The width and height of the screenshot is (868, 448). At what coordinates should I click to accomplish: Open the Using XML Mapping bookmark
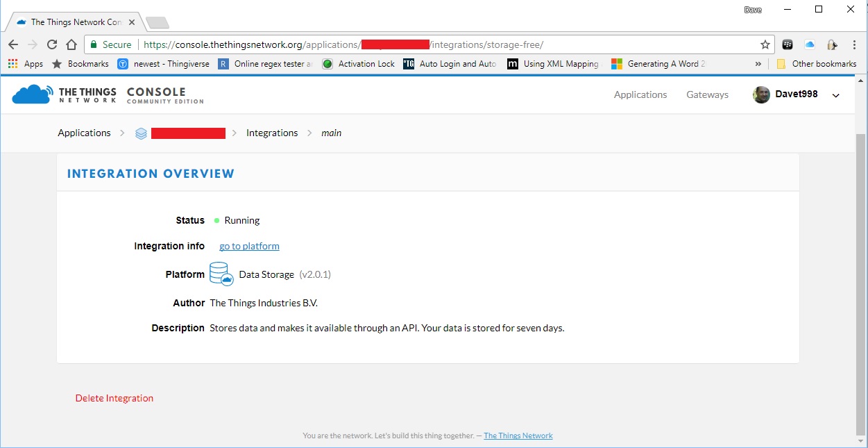pos(553,64)
